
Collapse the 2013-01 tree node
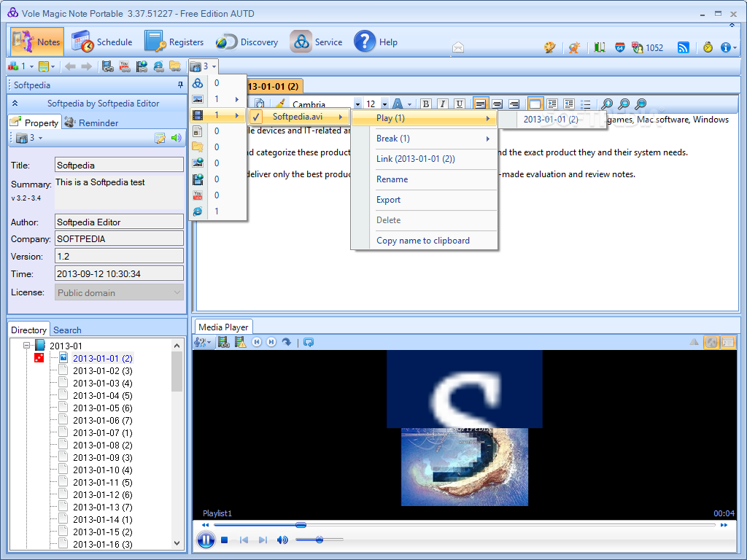[27, 346]
